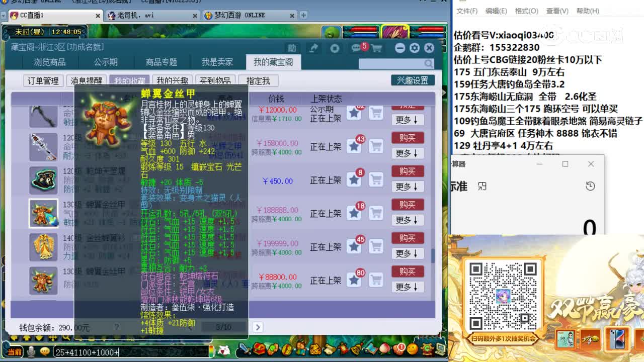This screenshot has width=644, height=362.
Task: Select the 蝉翼金丝甲 armor thumbnail (¥188888 row)
Action: click(43, 213)
